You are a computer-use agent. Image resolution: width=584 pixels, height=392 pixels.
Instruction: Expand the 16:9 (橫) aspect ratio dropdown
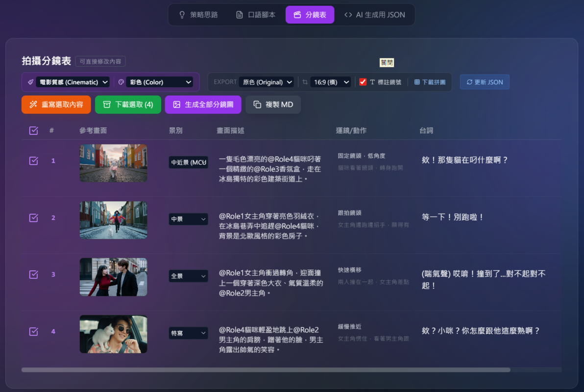pos(331,82)
